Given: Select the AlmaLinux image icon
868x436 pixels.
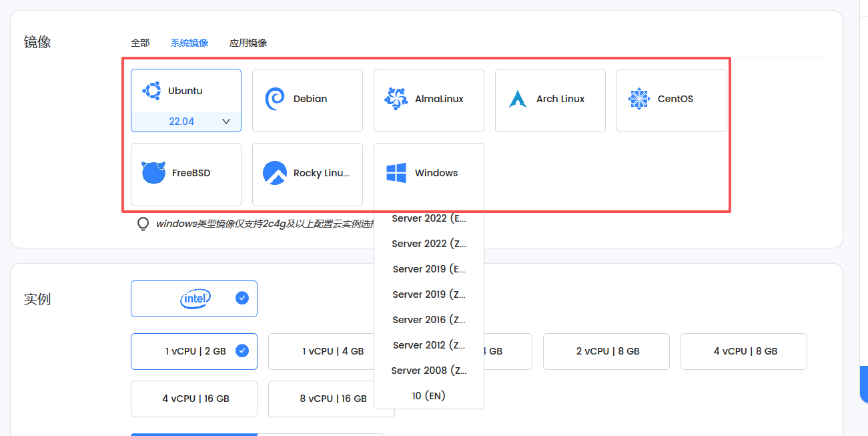Looking at the screenshot, I should click(x=396, y=98).
